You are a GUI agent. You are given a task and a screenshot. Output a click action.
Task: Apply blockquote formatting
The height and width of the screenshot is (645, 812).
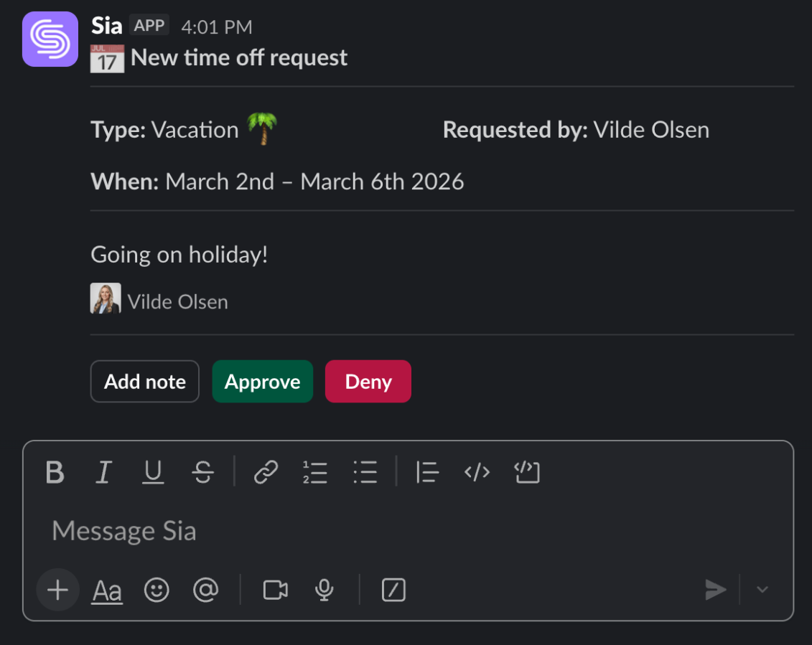pyautogui.click(x=427, y=472)
